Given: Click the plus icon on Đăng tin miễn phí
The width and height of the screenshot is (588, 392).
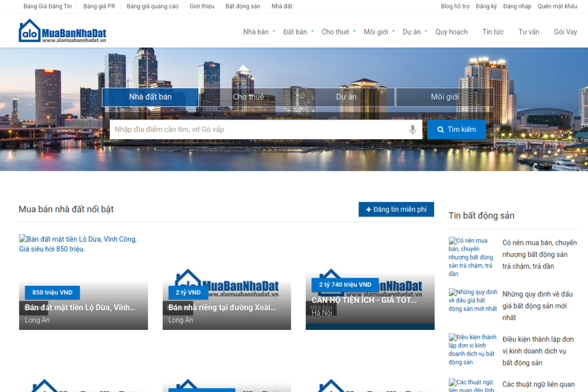Looking at the screenshot, I should click(x=368, y=210).
